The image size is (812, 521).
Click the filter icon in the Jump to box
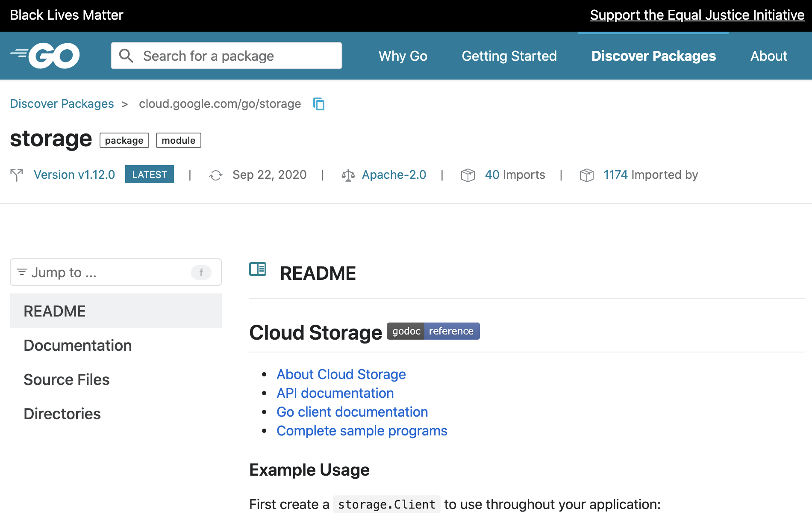point(22,272)
